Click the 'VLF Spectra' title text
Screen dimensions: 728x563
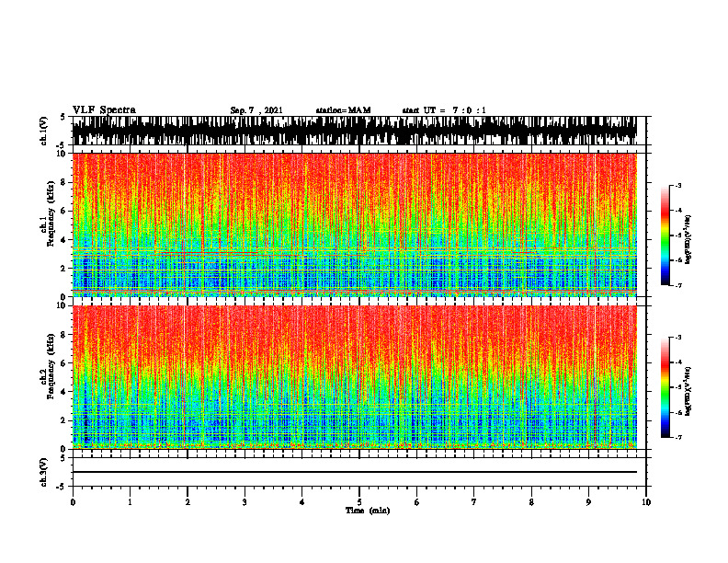click(x=104, y=110)
